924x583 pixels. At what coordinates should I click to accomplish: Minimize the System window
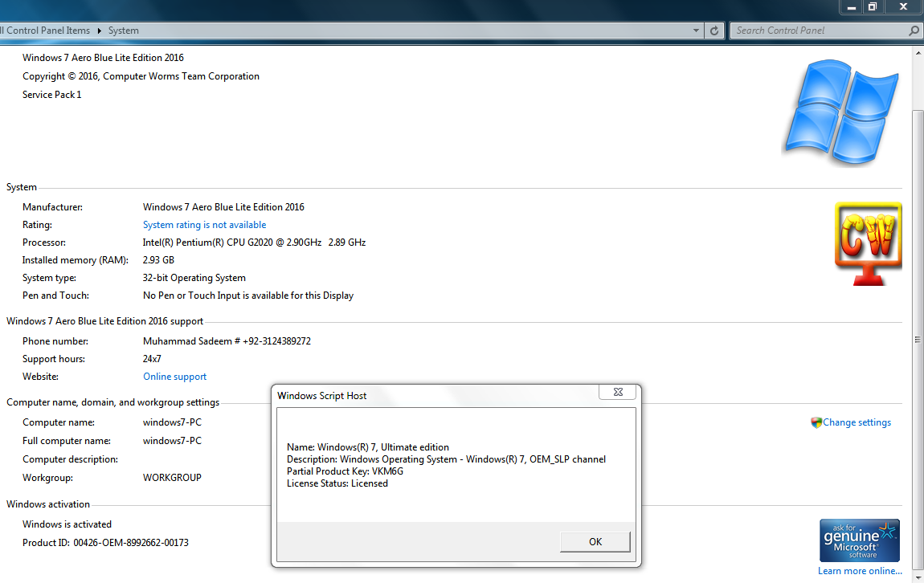(851, 7)
